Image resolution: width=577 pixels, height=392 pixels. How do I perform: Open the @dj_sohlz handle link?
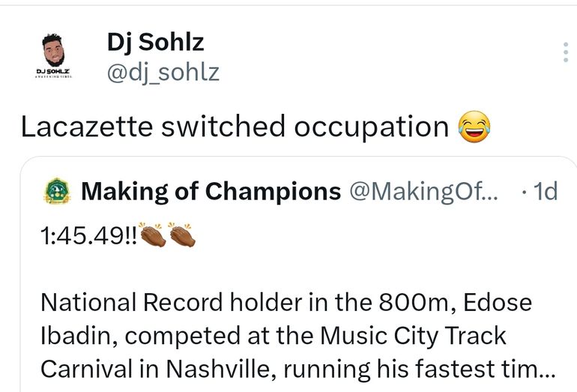pos(163,72)
